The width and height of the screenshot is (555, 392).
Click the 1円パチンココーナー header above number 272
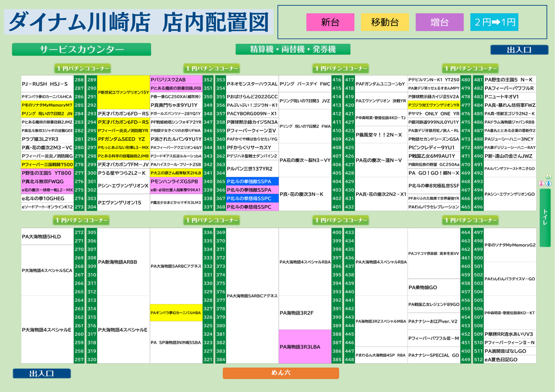(x=82, y=220)
